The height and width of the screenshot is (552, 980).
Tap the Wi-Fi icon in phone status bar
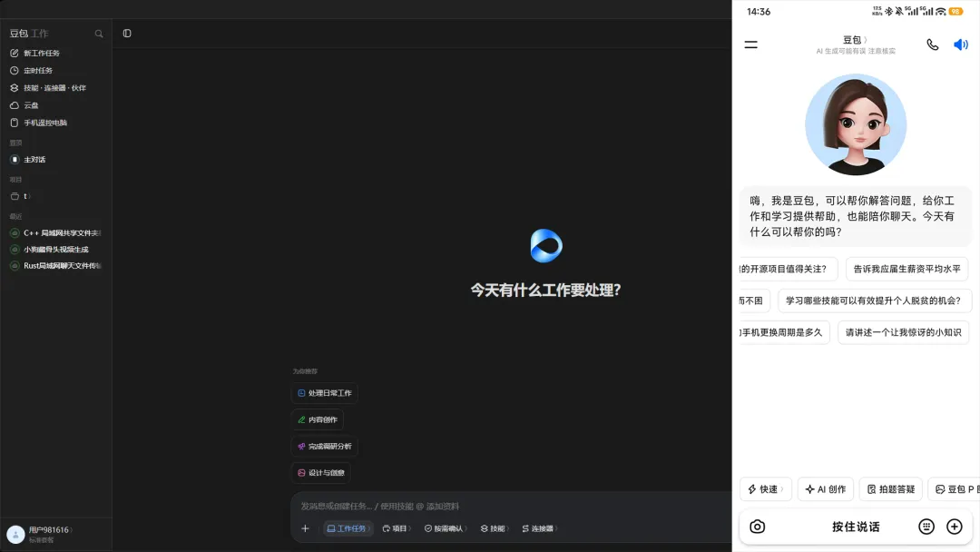[x=940, y=11]
